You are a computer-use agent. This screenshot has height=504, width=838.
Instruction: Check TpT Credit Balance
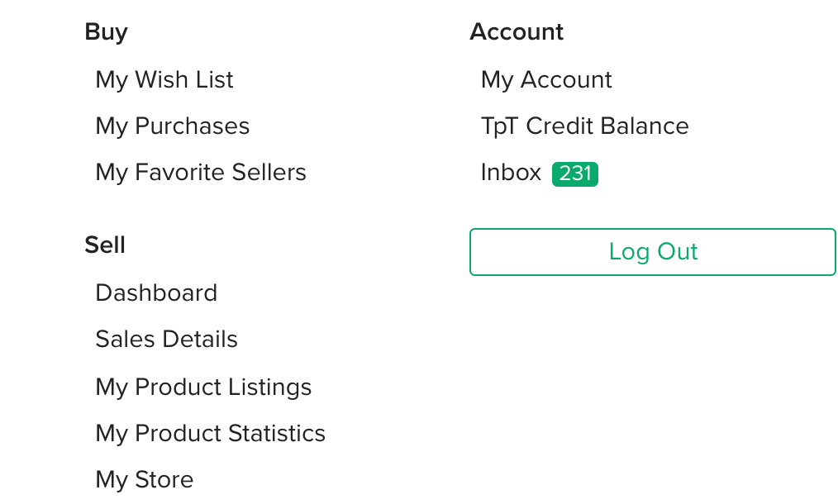[584, 126]
